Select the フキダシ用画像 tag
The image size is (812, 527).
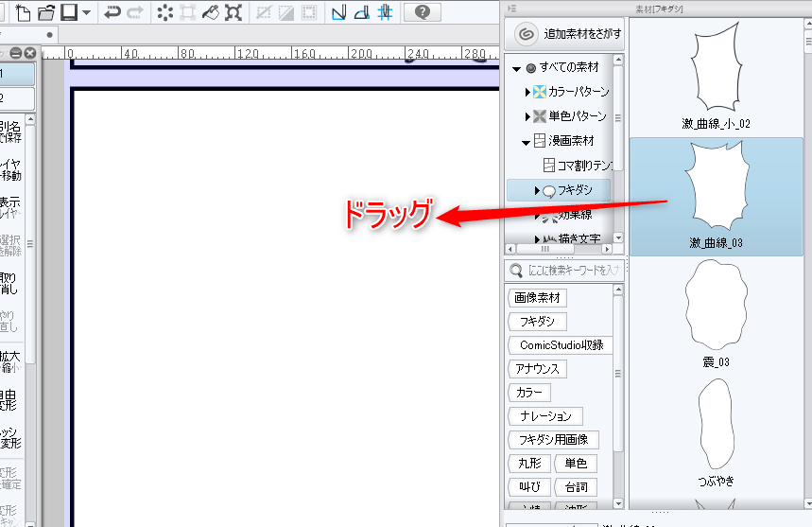pyautogui.click(x=553, y=440)
